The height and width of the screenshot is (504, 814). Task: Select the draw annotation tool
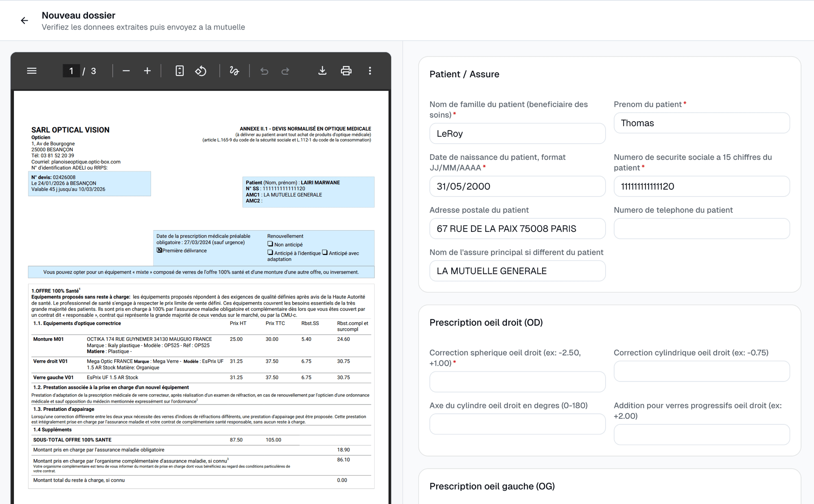click(234, 70)
